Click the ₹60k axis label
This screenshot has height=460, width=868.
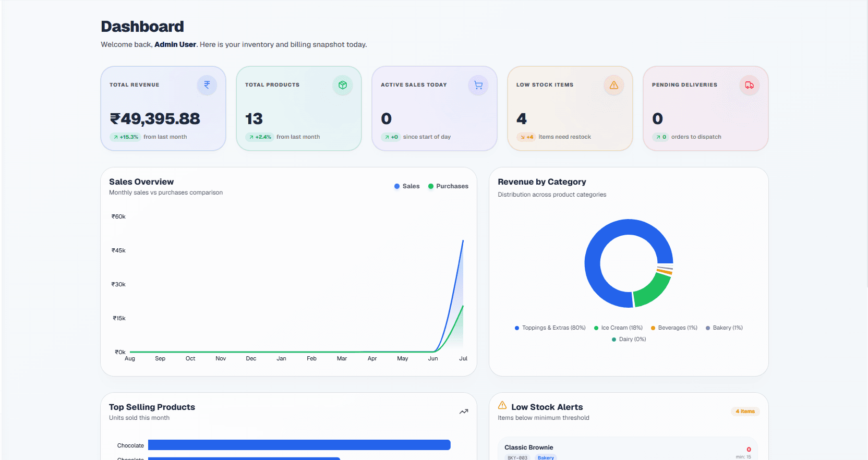[x=118, y=217]
